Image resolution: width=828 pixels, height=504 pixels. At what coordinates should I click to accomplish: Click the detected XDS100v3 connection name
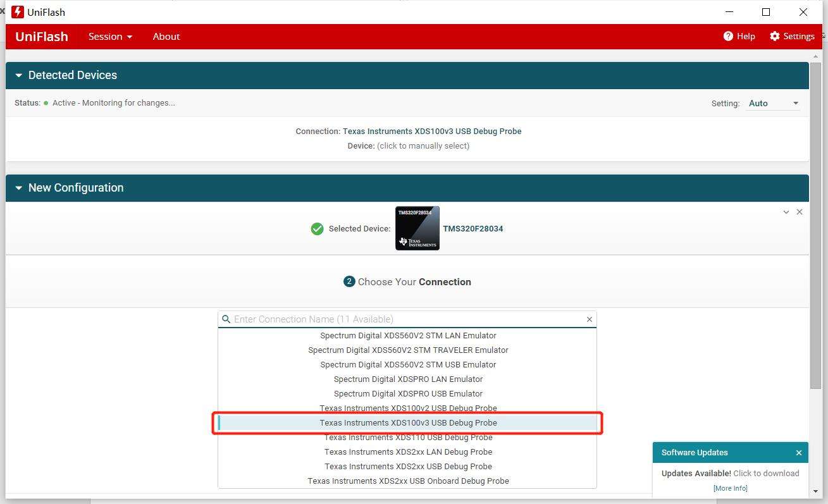(x=432, y=132)
